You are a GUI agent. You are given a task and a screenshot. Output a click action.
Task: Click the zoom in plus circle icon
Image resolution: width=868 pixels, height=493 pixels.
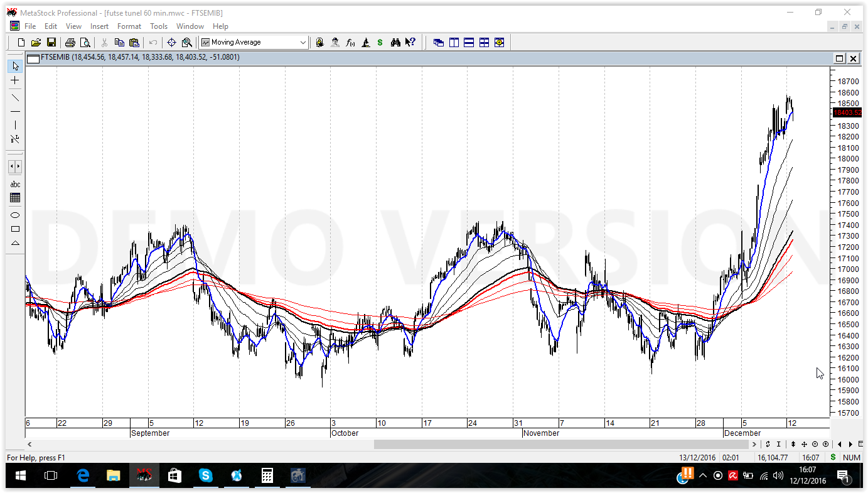click(825, 444)
